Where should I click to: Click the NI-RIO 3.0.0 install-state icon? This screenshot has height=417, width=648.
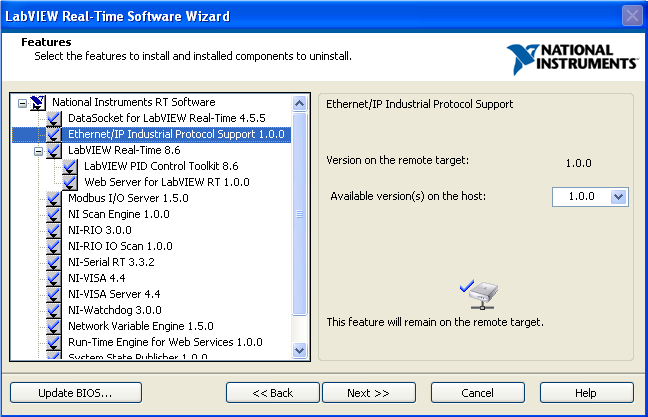click(x=54, y=230)
